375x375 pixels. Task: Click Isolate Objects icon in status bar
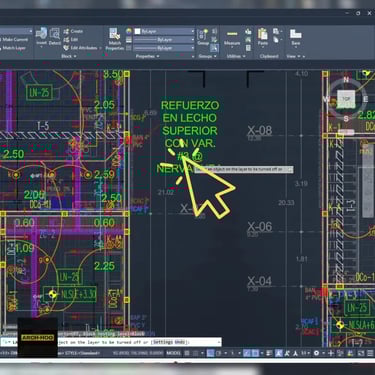point(350,353)
